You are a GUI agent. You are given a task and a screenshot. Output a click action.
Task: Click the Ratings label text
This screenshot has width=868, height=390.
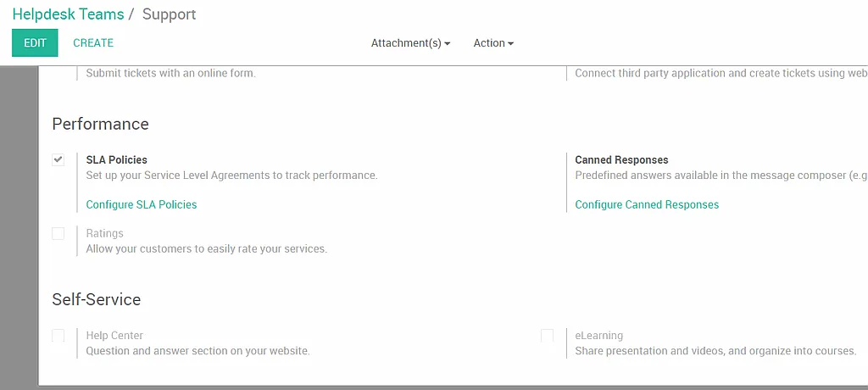104,233
